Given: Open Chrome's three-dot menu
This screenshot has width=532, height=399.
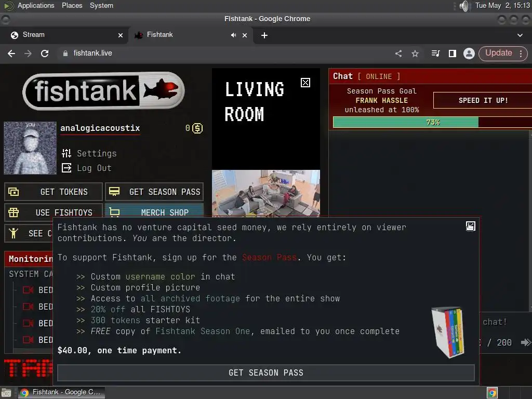Looking at the screenshot, I should tap(521, 54).
